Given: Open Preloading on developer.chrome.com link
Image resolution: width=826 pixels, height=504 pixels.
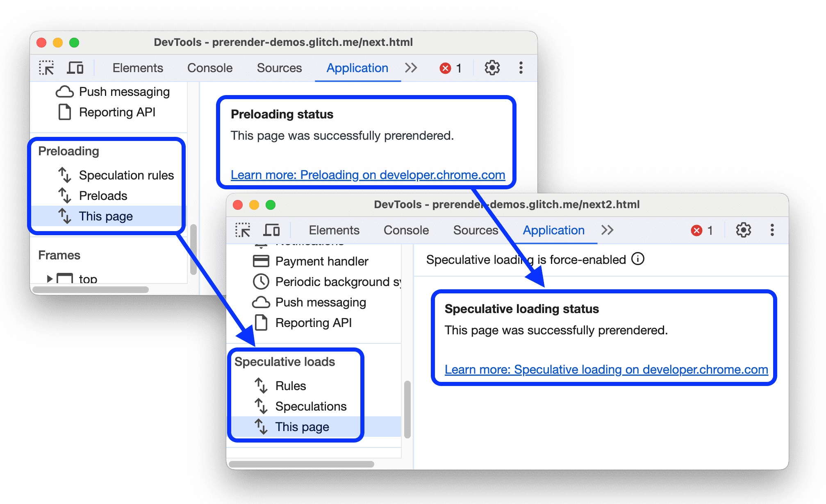Looking at the screenshot, I should 366,173.
